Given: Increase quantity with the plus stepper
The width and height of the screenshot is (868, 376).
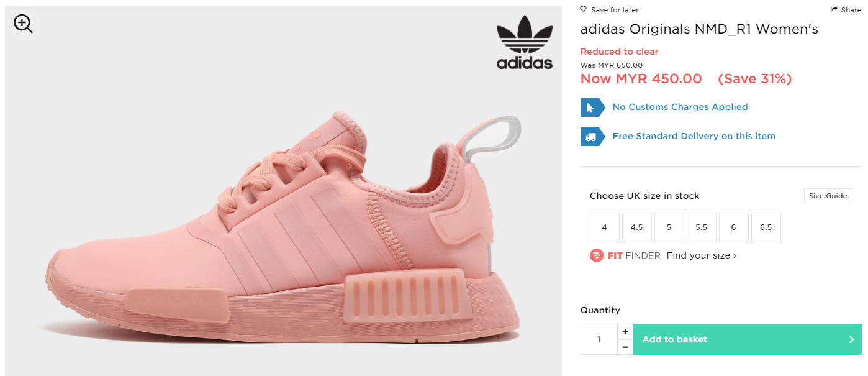Looking at the screenshot, I should (625, 332).
